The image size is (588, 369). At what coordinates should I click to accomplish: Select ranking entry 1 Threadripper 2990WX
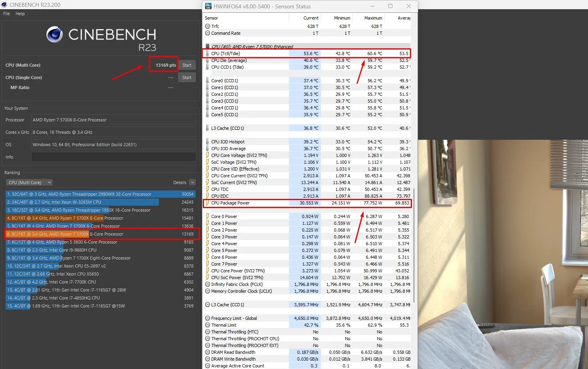[100, 194]
